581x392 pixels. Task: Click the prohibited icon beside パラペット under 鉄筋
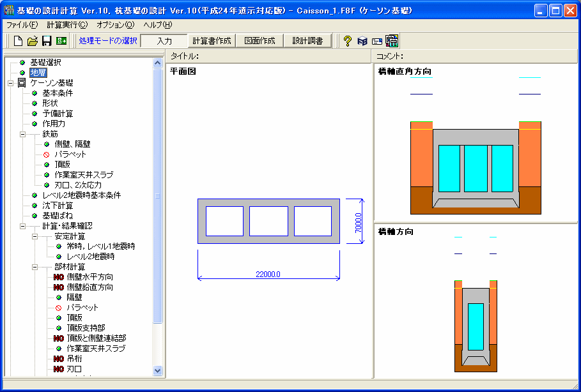click(x=46, y=155)
